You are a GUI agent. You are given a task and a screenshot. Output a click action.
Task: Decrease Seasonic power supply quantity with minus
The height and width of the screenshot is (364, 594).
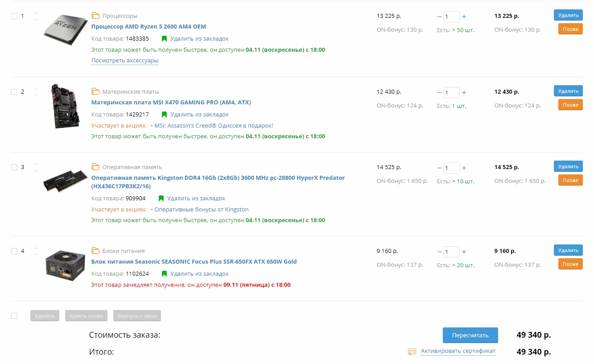[x=439, y=252]
